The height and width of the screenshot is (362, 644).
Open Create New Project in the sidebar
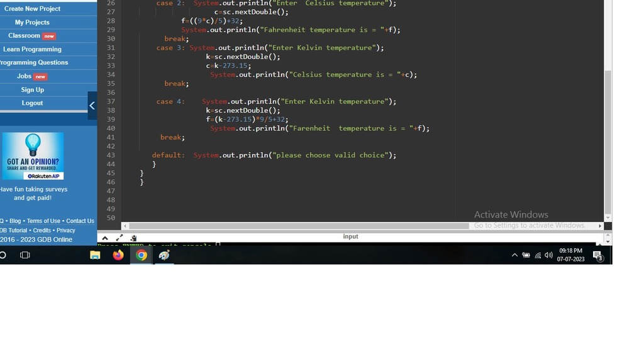pyautogui.click(x=33, y=9)
